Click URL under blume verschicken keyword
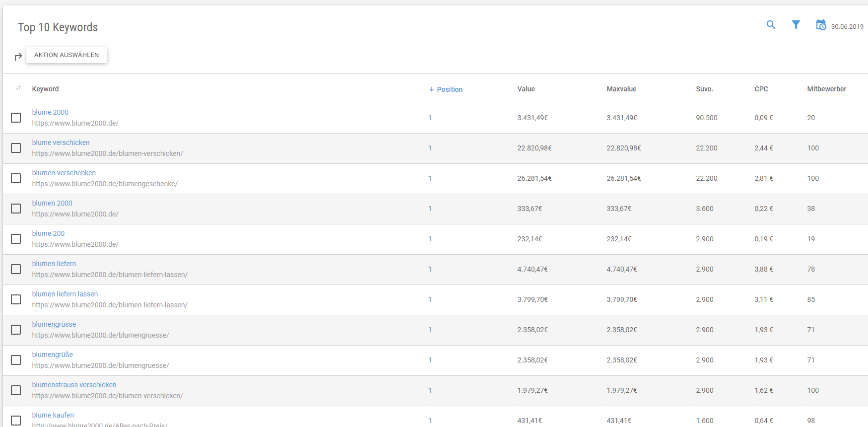Screen dimensions: 868x427 point(108,153)
